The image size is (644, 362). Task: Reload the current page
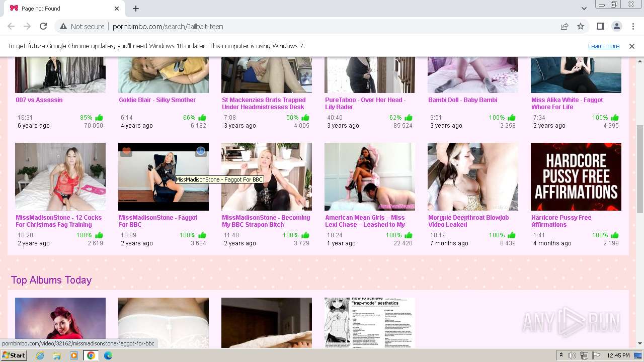[43, 27]
